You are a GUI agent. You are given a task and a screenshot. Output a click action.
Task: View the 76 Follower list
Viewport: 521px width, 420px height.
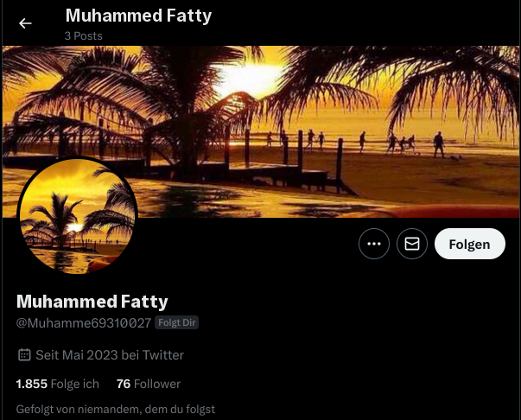click(x=149, y=384)
